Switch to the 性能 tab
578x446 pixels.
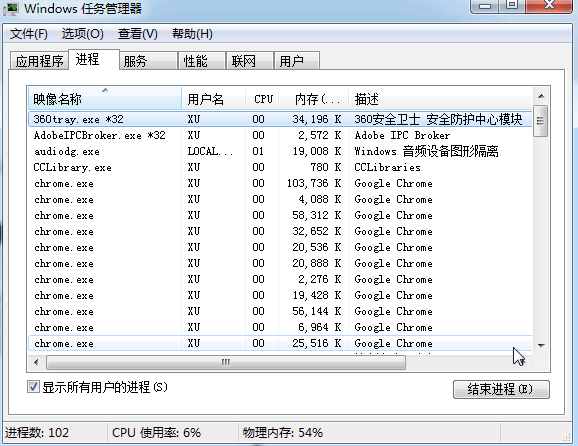click(x=202, y=61)
